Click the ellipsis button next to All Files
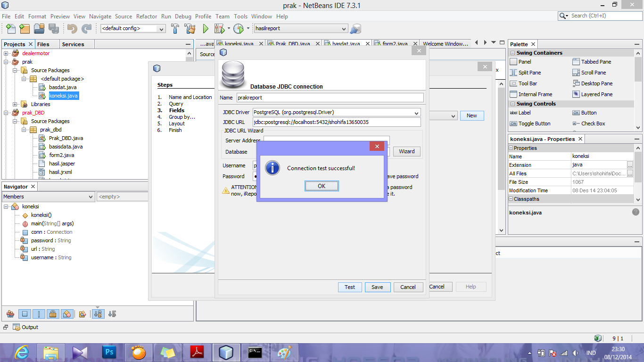The width and height of the screenshot is (644, 362). [630, 173]
